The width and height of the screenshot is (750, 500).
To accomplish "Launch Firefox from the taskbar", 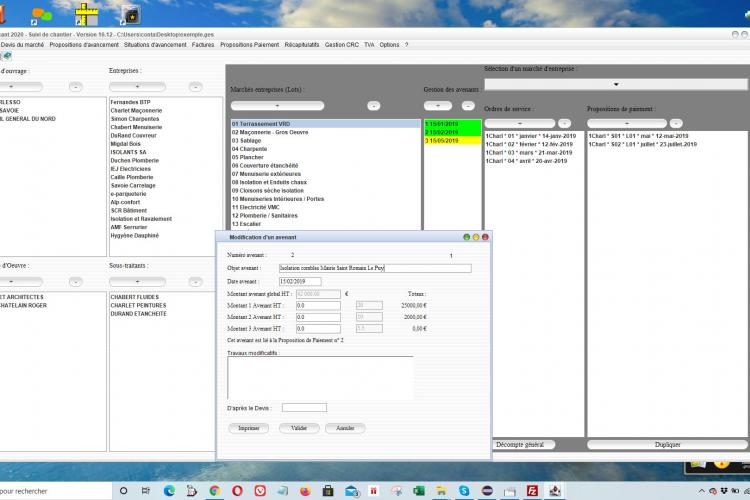I will [305, 490].
